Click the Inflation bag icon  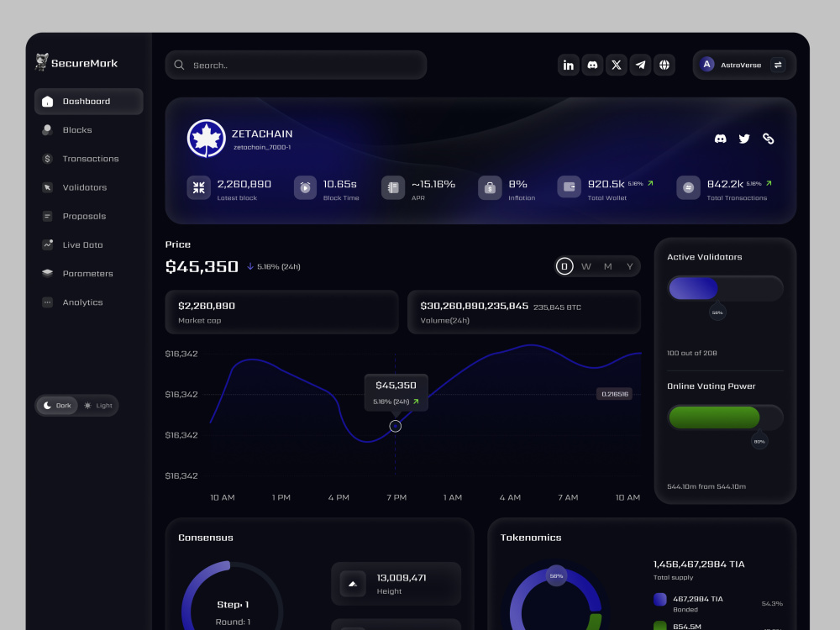490,187
